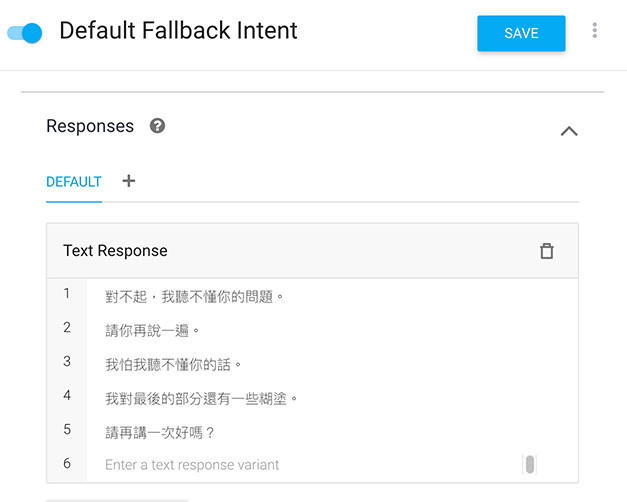Delete the Text Response card
This screenshot has width=627, height=502.
point(546,251)
